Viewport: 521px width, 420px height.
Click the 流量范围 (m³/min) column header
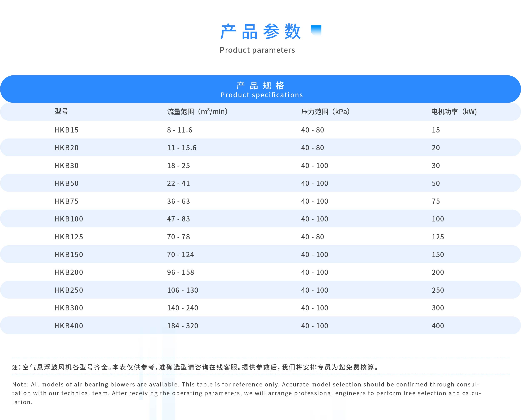click(197, 111)
